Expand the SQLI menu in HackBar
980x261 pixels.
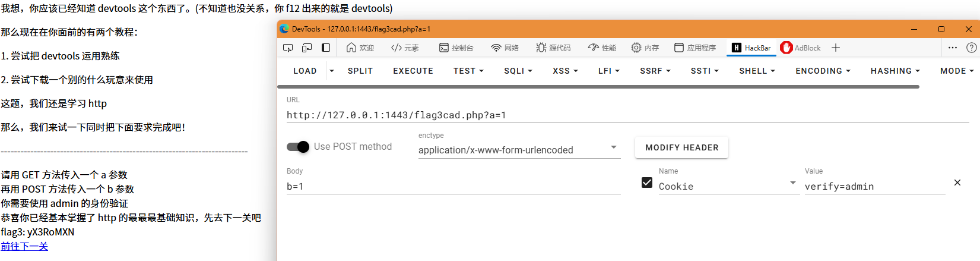click(518, 71)
